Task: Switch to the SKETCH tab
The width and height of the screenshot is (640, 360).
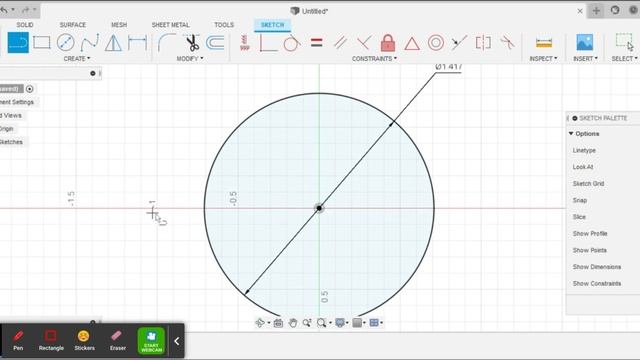Action: coord(272,25)
